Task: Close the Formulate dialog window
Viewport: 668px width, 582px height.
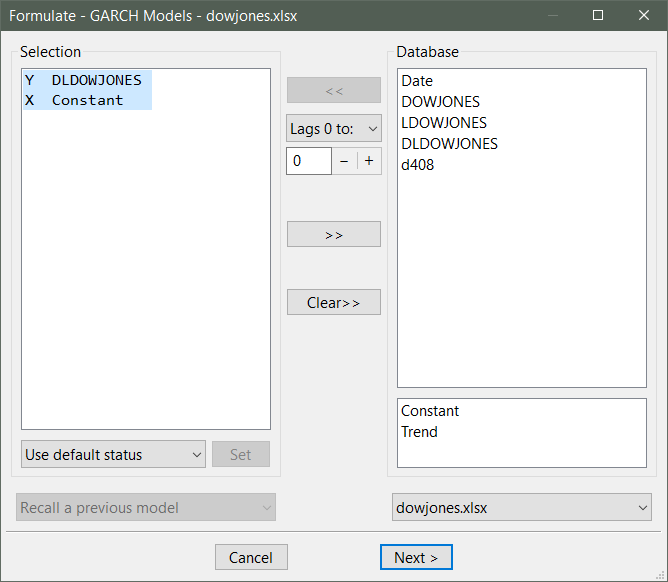Action: (644, 16)
